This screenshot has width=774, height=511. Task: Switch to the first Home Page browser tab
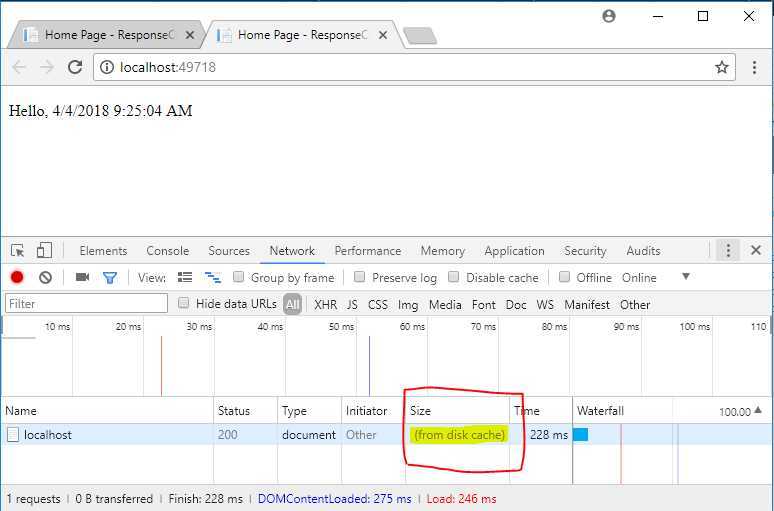106,35
